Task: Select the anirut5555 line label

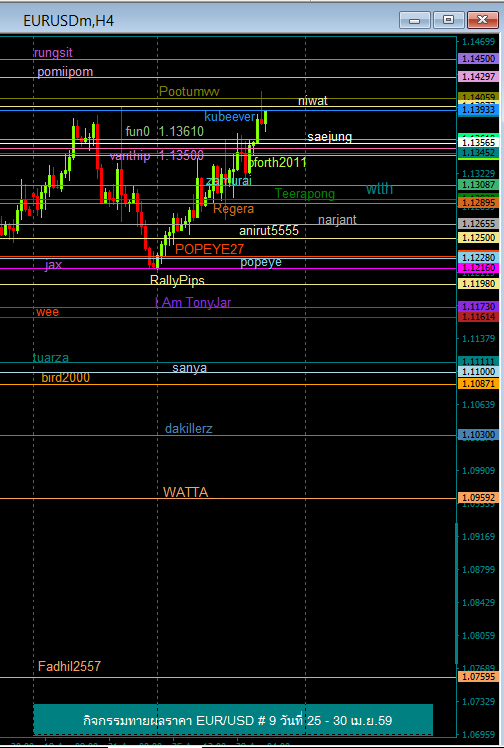Action: point(269,231)
